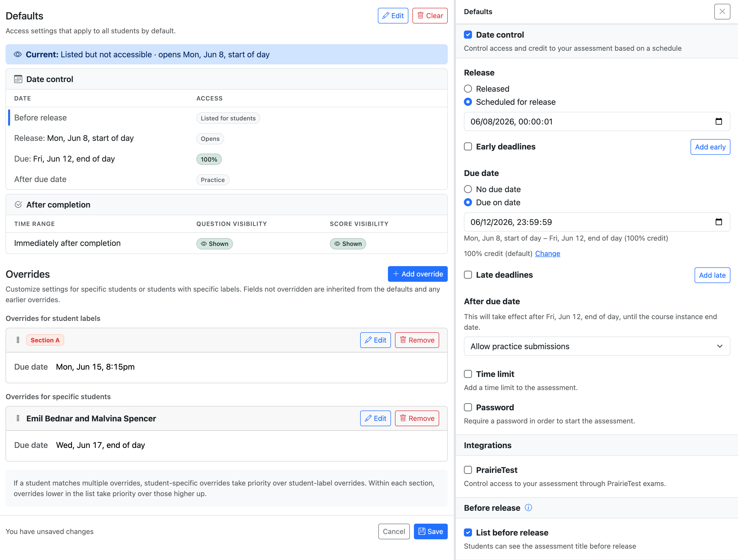Screen dimensions: 738x560
Task: Click Add early deadline button
Action: tap(710, 147)
